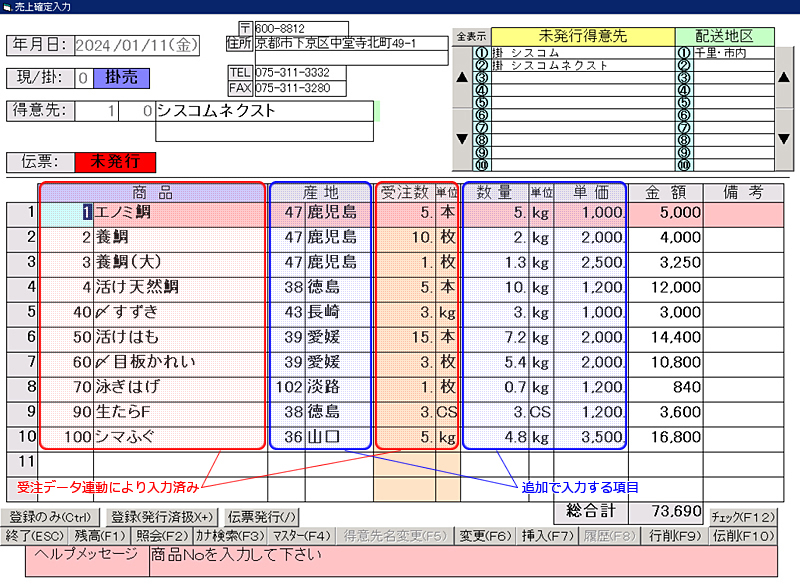Image resolution: width=800 pixels, height=585 pixels.
Task: Click the 掛売 payment type indicator
Action: (x=121, y=77)
